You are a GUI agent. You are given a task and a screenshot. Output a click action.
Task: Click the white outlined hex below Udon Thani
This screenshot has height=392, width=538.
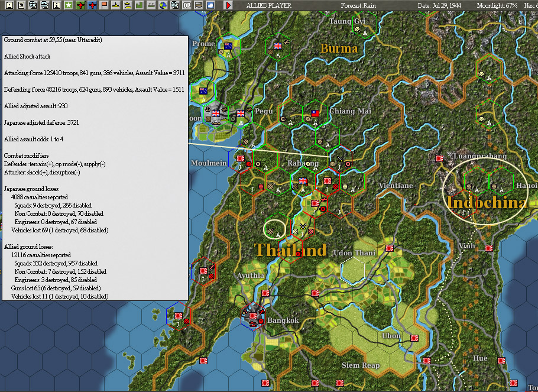point(352,271)
